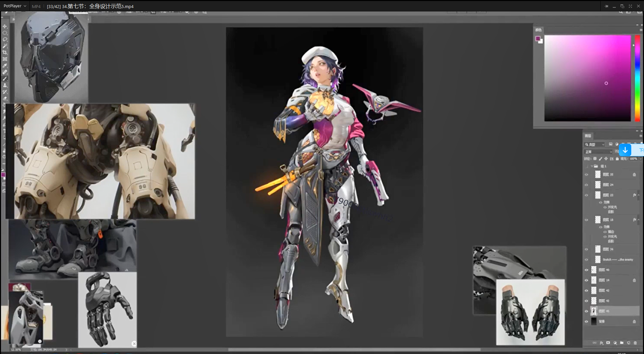The image size is (644, 354).
Task: Hide layer 图层 35
Action: coord(587,174)
